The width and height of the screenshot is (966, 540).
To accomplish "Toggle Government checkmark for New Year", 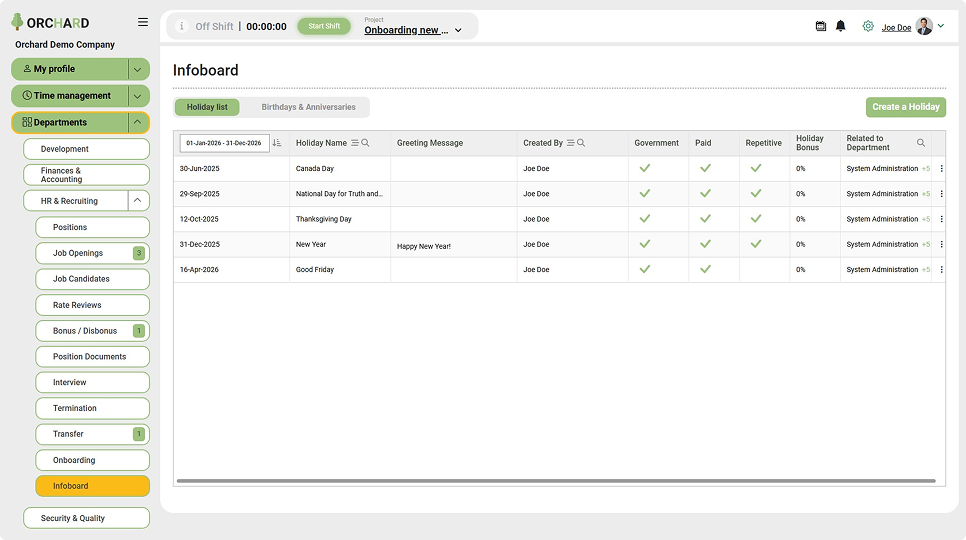I will point(644,244).
